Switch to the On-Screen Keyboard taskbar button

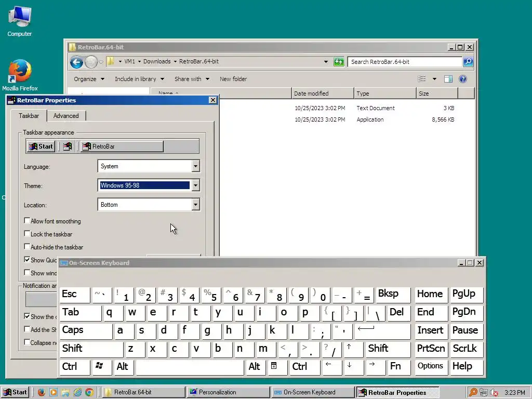[313, 392]
